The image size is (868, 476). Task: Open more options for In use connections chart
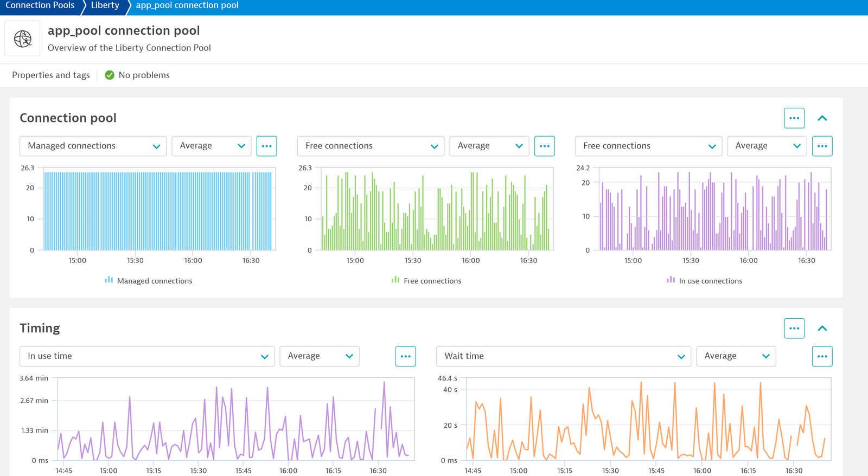(822, 146)
